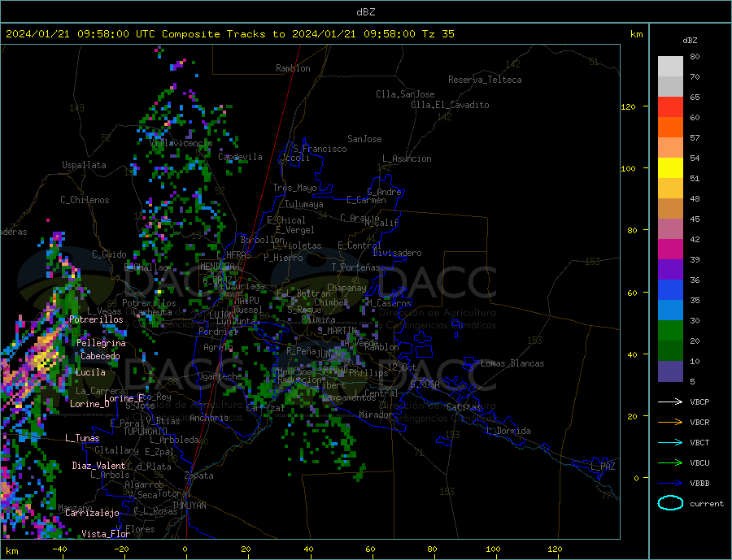Click the Vista_Flor station label
Screen dimensions: 732x560
click(x=106, y=534)
